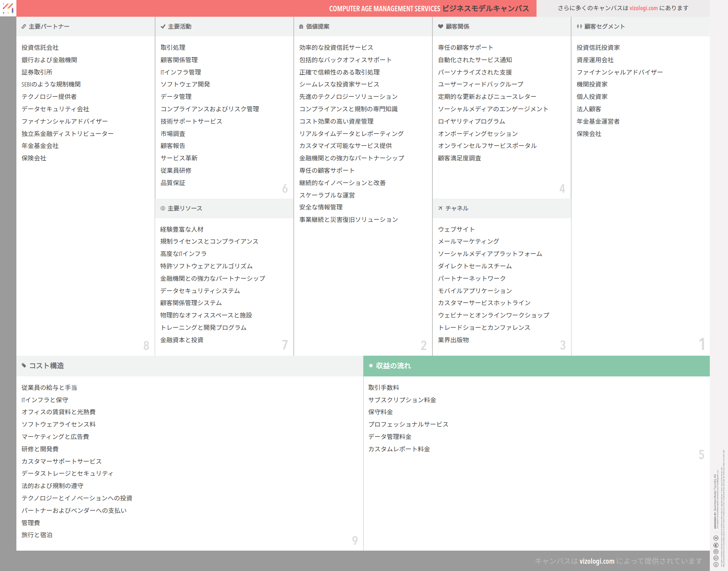Screen dimensions: 728x571
Task: Select the 取引処理 item under 主要活動
Action: click(173, 48)
